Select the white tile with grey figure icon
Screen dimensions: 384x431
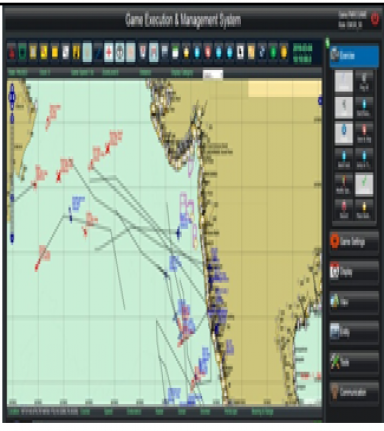tap(344, 107)
